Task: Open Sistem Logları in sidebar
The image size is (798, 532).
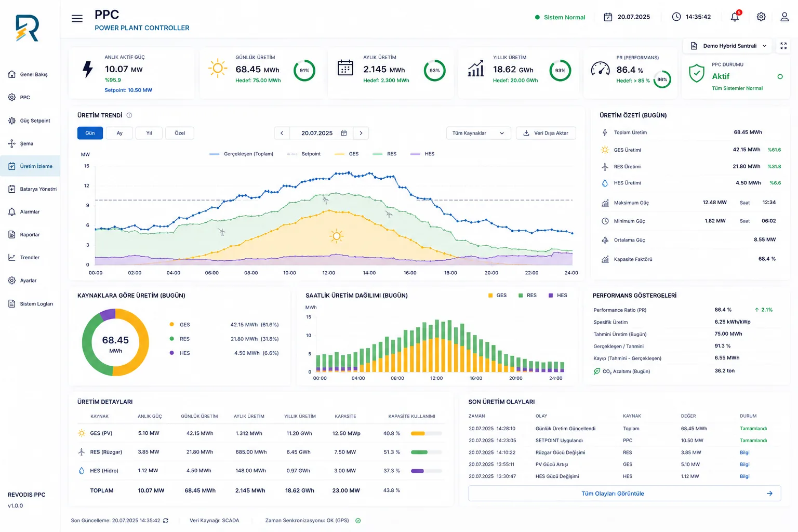Action: [30, 304]
